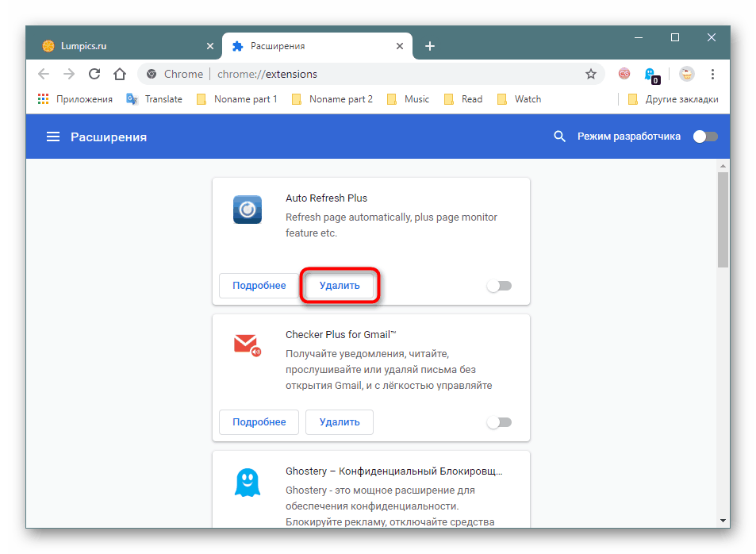Close the Lumpics.ru tab

coord(210,46)
